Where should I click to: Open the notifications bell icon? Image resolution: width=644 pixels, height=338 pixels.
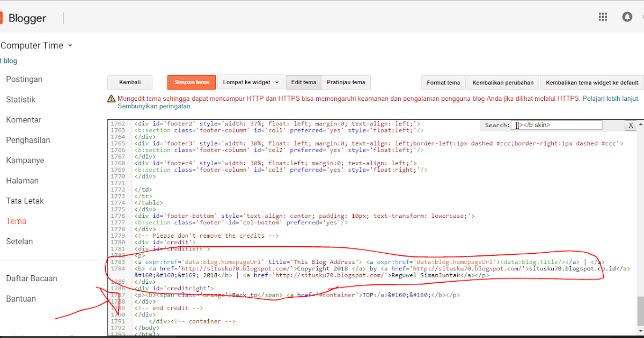(x=627, y=17)
